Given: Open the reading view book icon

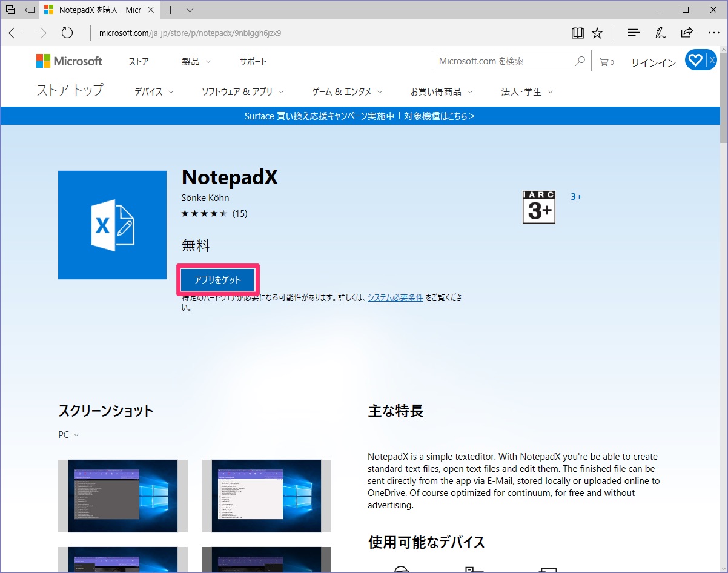Looking at the screenshot, I should [x=577, y=33].
